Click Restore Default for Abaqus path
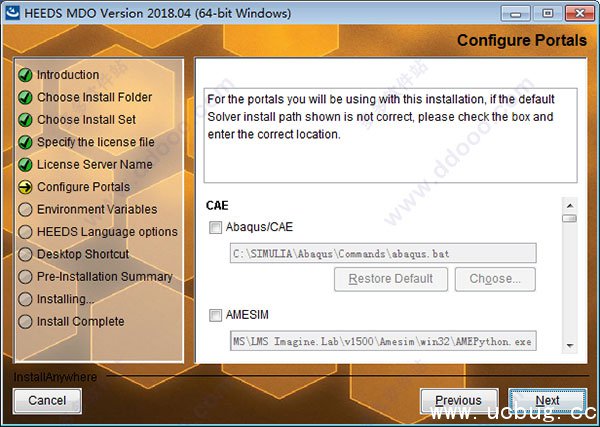The width and height of the screenshot is (600, 427). (x=391, y=279)
